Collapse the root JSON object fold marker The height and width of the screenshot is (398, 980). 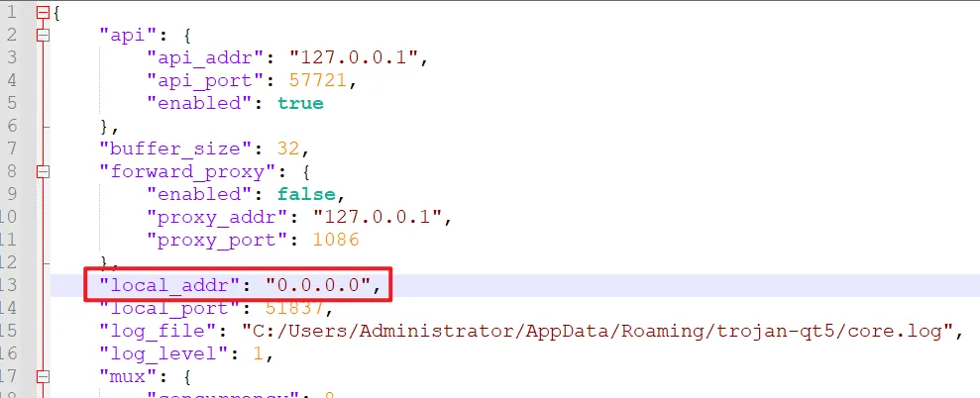[42, 13]
